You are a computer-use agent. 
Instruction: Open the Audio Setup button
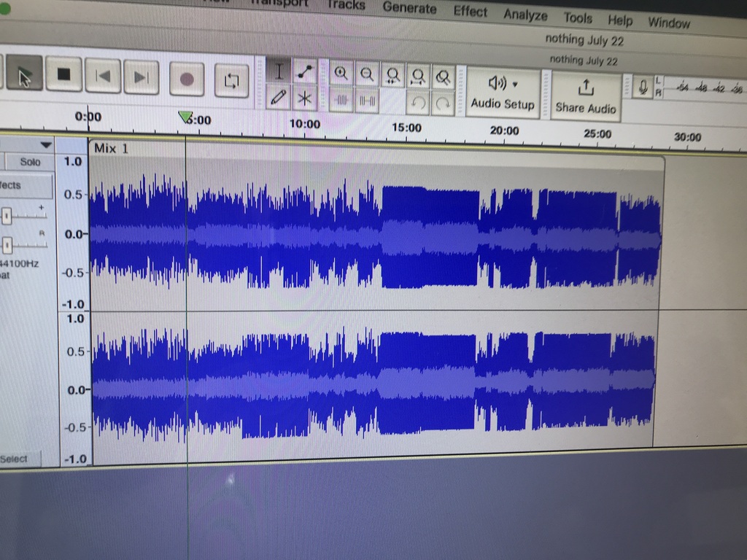[503, 93]
